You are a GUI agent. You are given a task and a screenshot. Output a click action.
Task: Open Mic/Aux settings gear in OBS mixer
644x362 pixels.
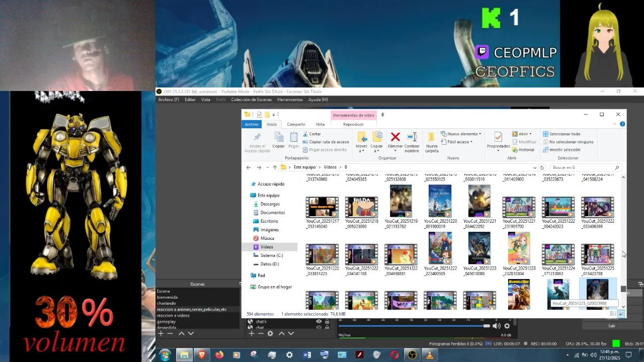(507, 326)
